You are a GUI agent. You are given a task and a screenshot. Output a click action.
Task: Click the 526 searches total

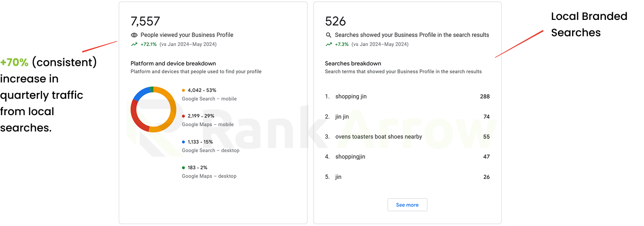(335, 21)
